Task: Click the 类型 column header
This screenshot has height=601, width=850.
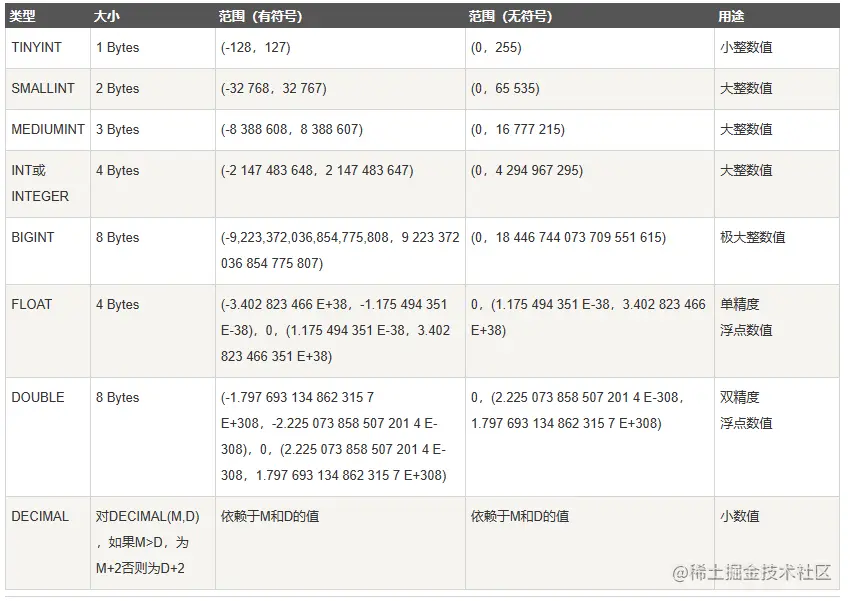Action: 48,16
